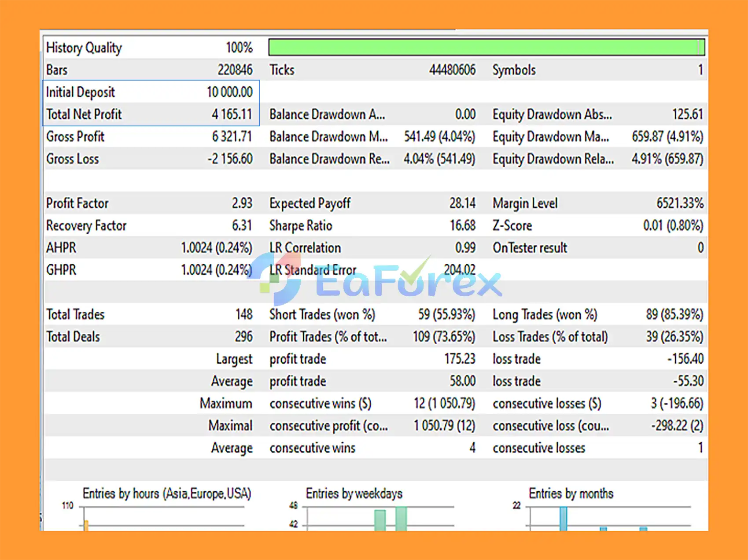
Task: Click the Largest profit trade value 175.23
Action: 460,359
